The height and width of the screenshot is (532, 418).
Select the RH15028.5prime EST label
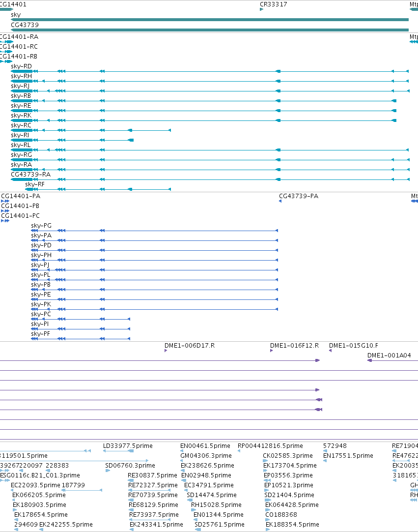[216, 505]
